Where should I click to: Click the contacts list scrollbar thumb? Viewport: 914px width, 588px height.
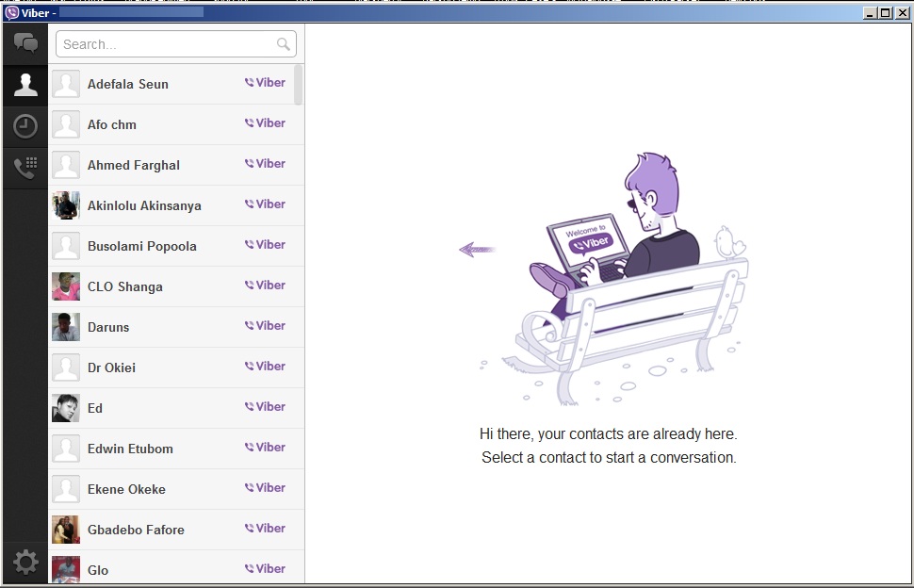[299, 85]
